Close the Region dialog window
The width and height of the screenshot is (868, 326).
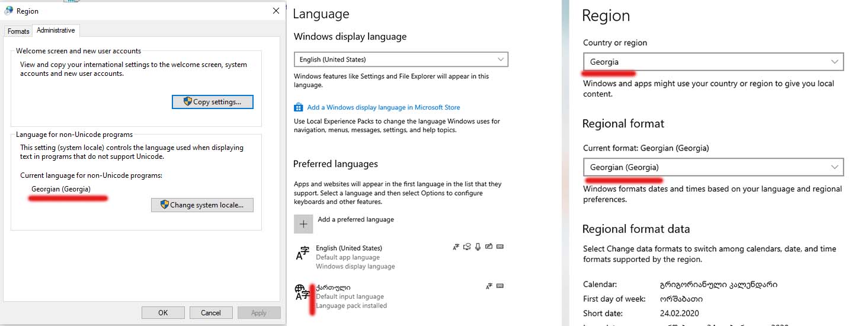(276, 11)
